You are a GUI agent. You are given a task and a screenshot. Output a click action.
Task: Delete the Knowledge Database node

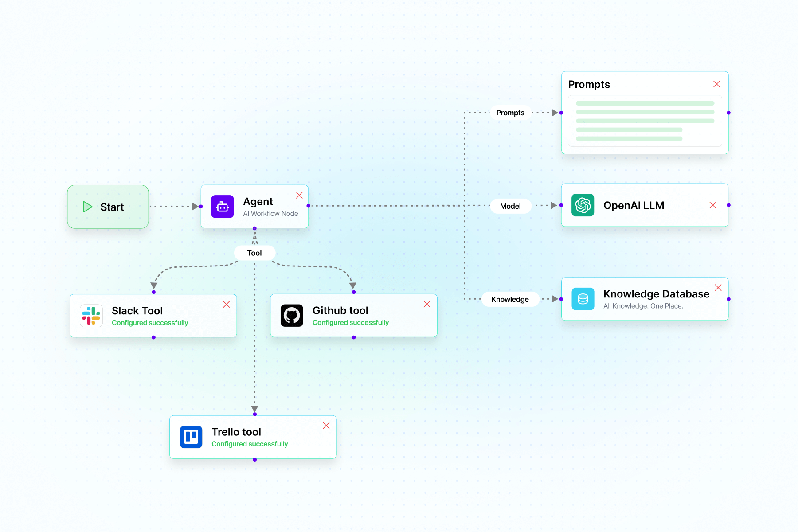pyautogui.click(x=718, y=288)
